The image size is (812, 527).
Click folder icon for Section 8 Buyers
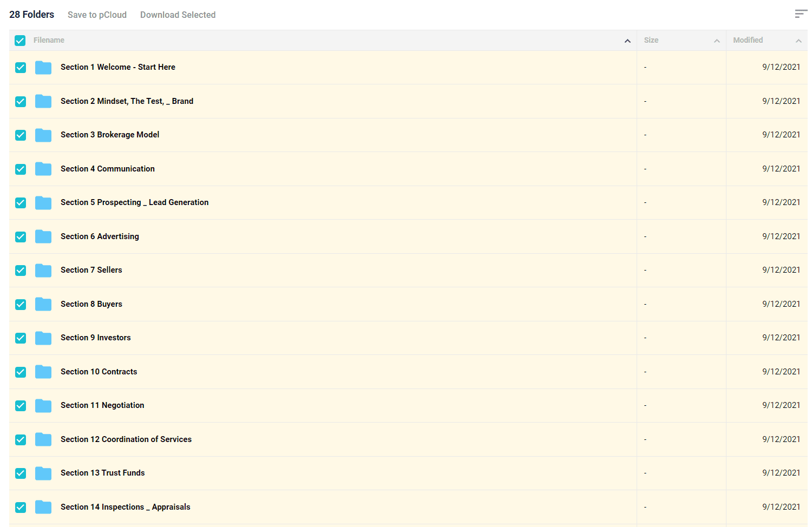point(43,304)
